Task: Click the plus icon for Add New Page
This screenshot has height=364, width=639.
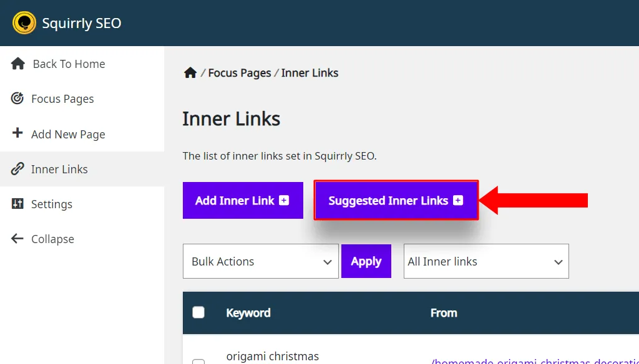Action: (x=17, y=133)
